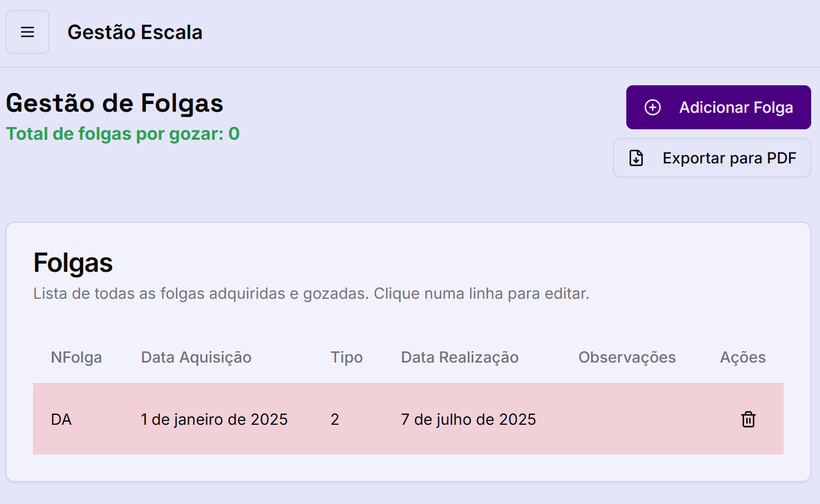Click the Tipo value 2 in the row

[x=335, y=419]
